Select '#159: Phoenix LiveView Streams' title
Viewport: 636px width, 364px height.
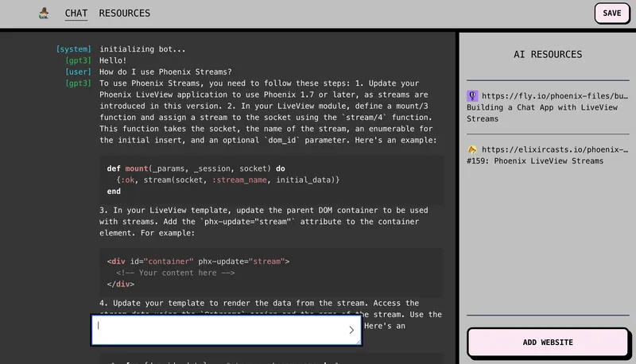point(534,161)
